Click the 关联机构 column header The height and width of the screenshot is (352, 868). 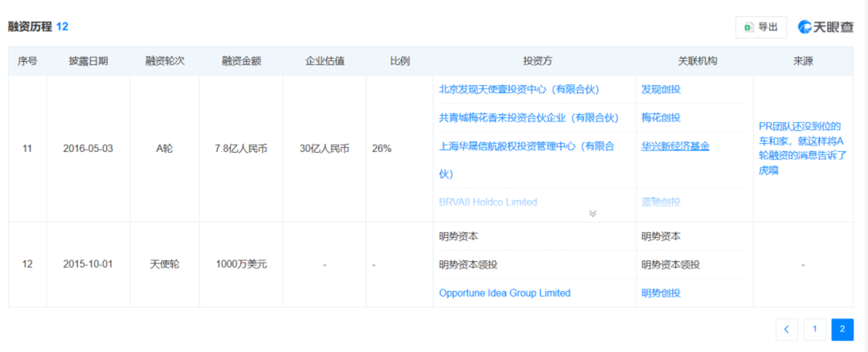697,61
